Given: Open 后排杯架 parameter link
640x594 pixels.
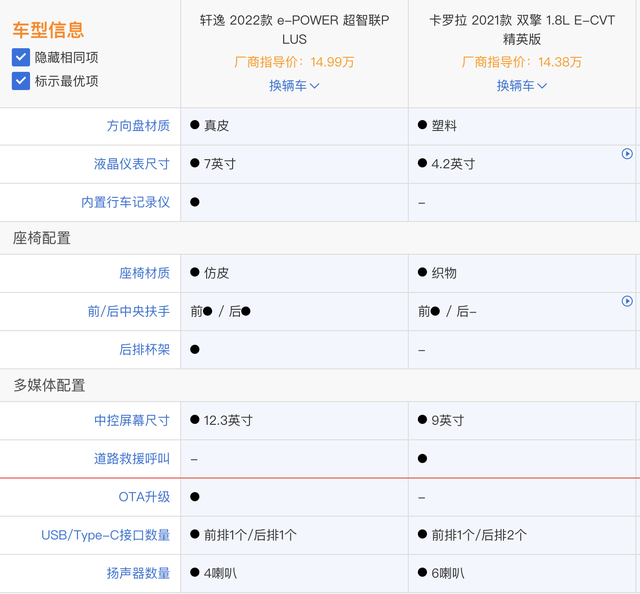Looking at the screenshot, I should tap(144, 349).
